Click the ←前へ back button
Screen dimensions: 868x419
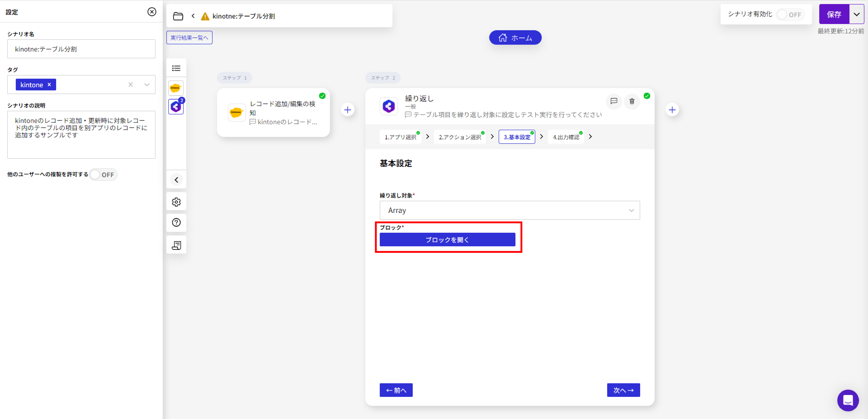(396, 390)
